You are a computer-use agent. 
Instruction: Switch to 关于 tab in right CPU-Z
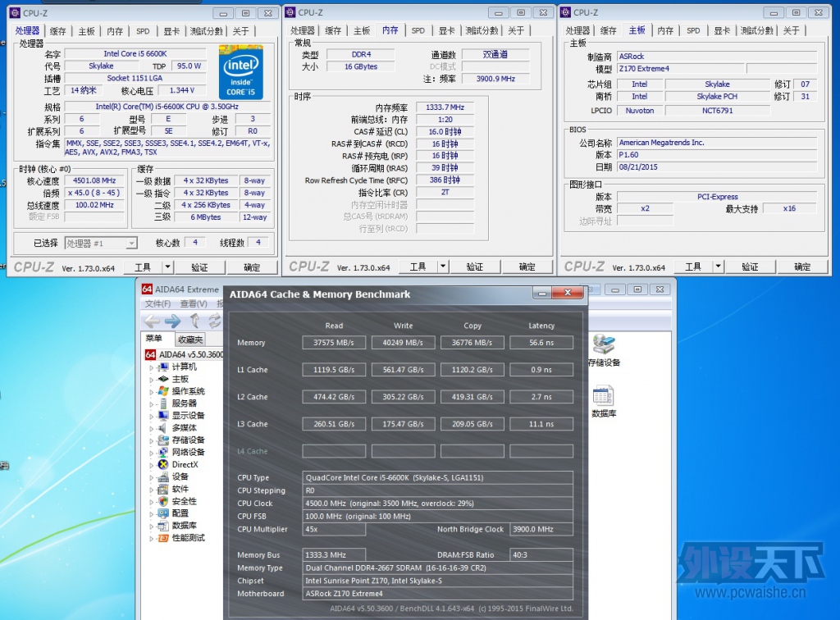tap(792, 30)
